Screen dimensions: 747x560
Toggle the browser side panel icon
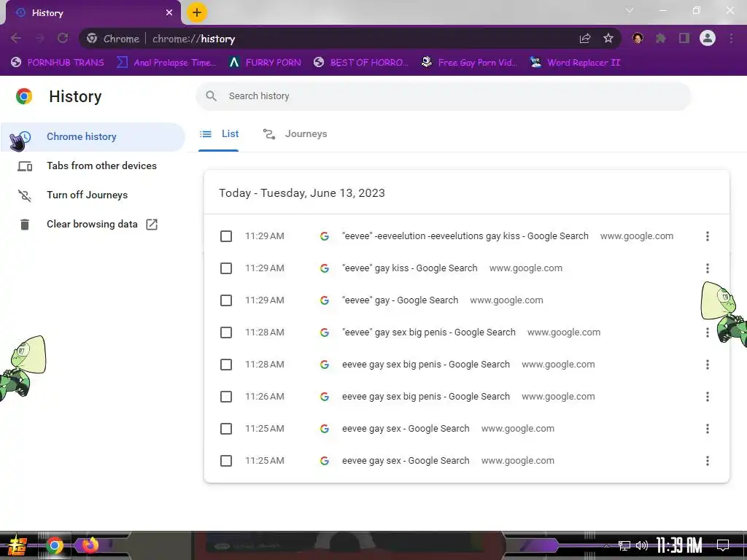point(684,38)
